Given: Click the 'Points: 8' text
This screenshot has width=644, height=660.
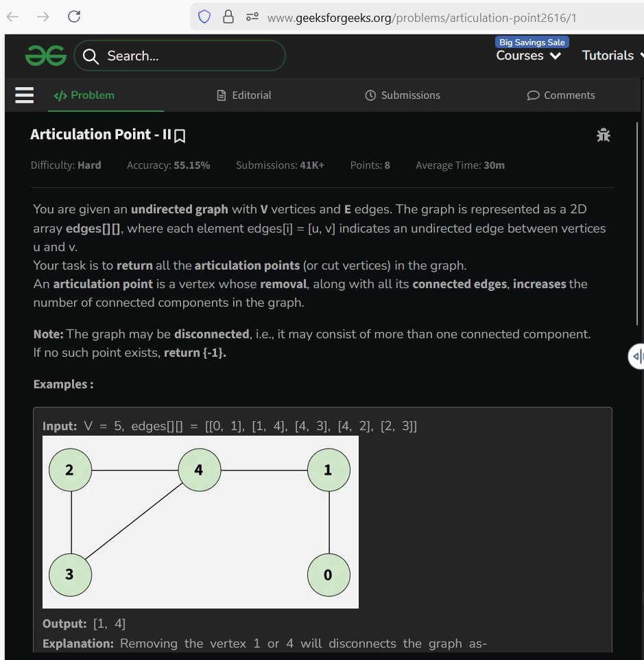Looking at the screenshot, I should pyautogui.click(x=370, y=165).
